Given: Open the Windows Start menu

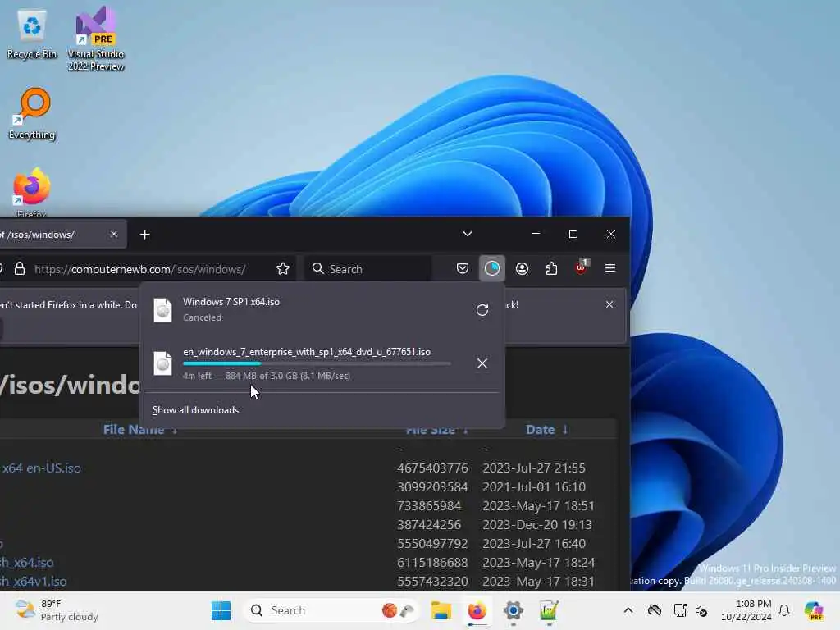Looking at the screenshot, I should (x=221, y=610).
